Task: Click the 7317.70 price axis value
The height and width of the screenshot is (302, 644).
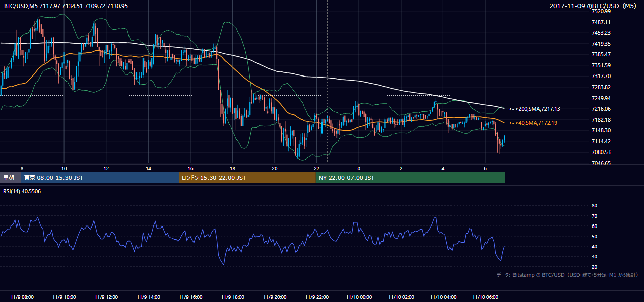Action: click(601, 76)
